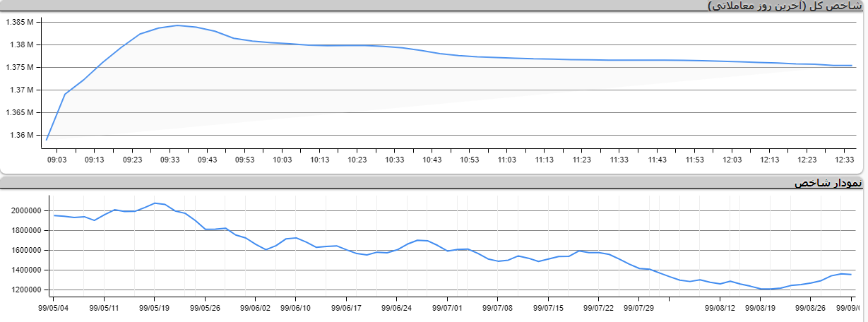Select the 1.36 M value axis label

click(x=21, y=135)
